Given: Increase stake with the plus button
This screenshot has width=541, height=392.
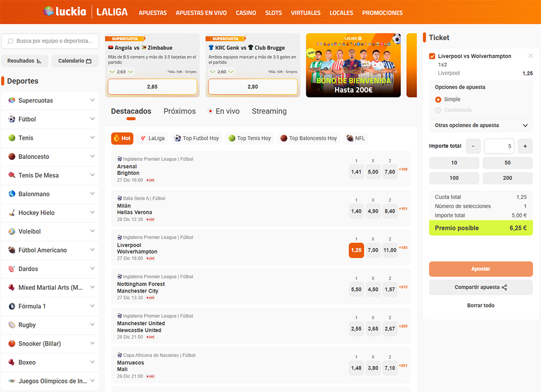Looking at the screenshot, I should point(525,146).
